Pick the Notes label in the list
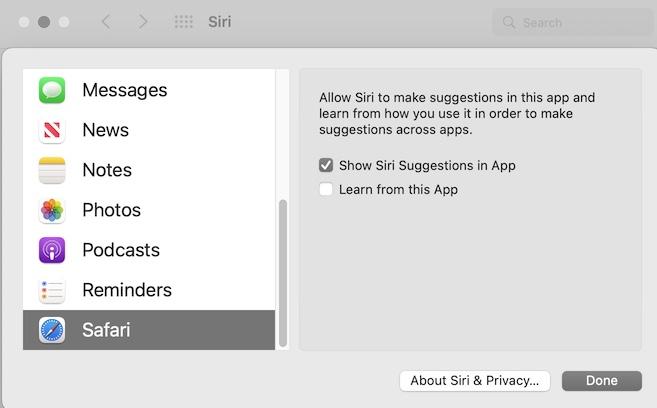Screen dimensions: 657x408 (107, 170)
